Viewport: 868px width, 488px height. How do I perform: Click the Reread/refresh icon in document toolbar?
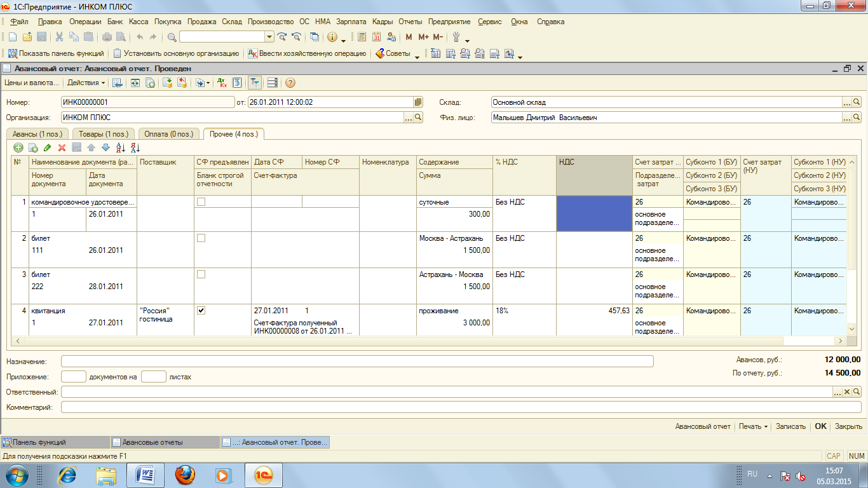135,83
